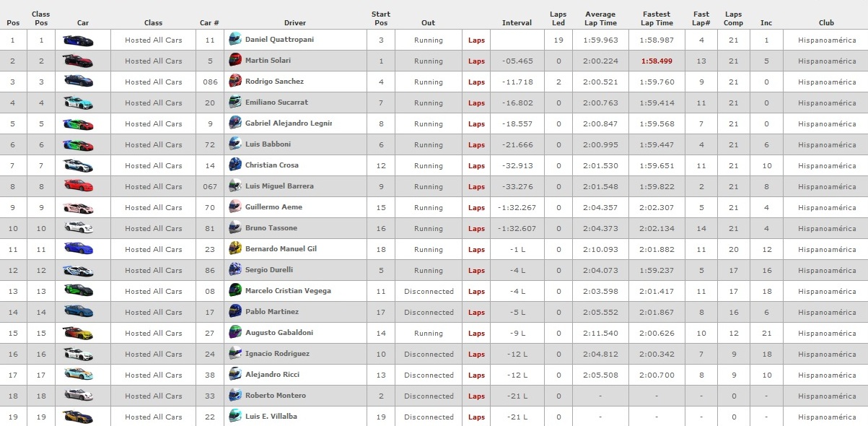
Task: Click the Driver column header
Action: [295, 22]
